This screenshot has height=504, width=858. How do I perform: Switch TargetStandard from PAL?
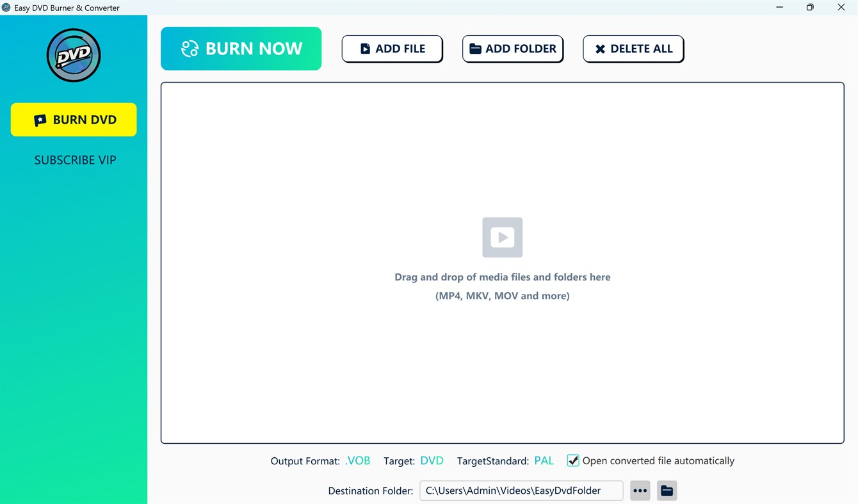click(x=544, y=460)
